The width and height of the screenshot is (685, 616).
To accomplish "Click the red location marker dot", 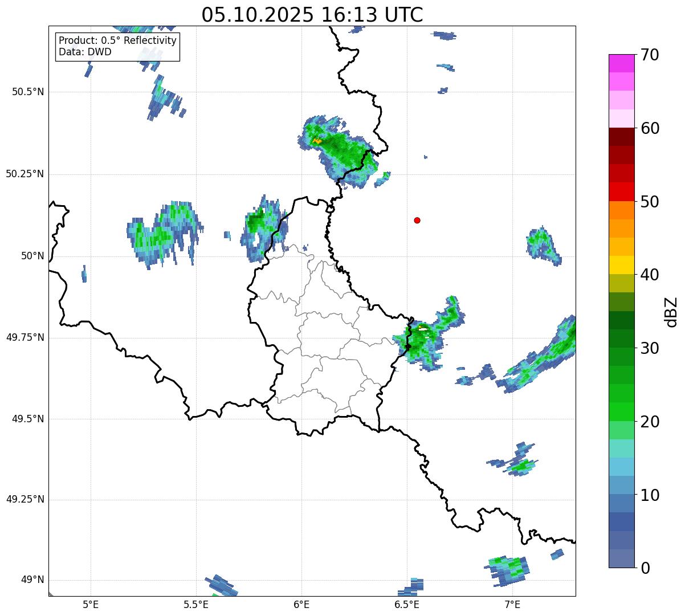I will (x=417, y=220).
